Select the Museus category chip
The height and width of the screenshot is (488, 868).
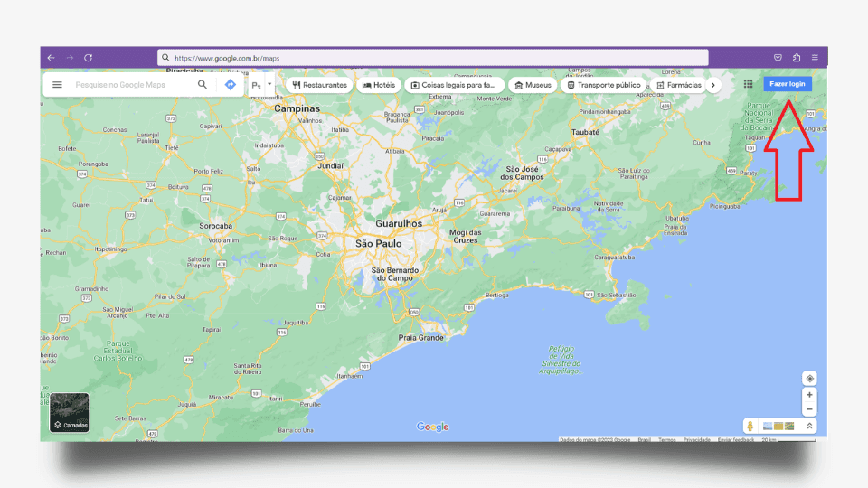[x=533, y=85]
